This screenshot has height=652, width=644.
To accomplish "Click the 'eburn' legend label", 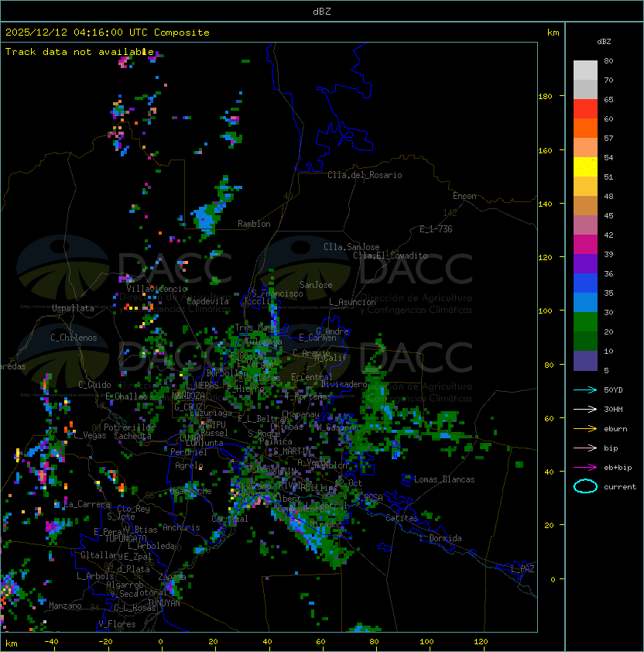I will pyautogui.click(x=615, y=429).
